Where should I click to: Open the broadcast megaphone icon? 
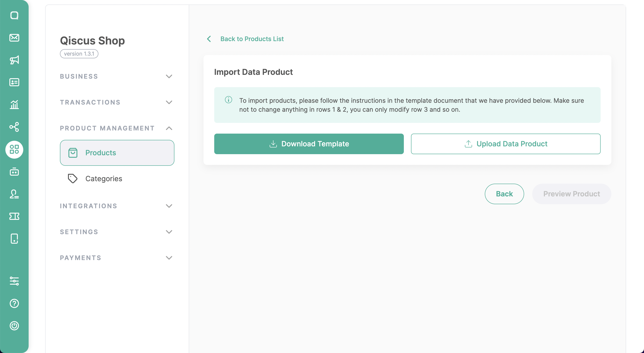[14, 60]
